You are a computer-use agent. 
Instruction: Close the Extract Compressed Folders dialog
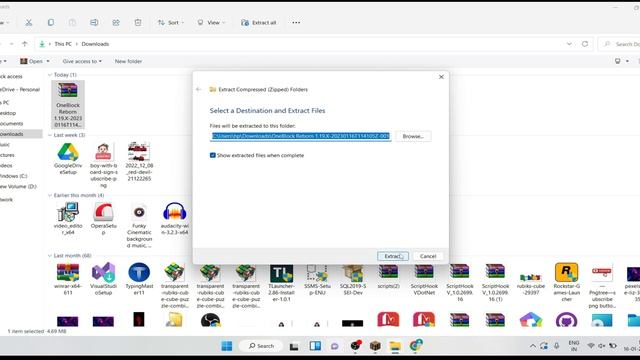click(441, 77)
